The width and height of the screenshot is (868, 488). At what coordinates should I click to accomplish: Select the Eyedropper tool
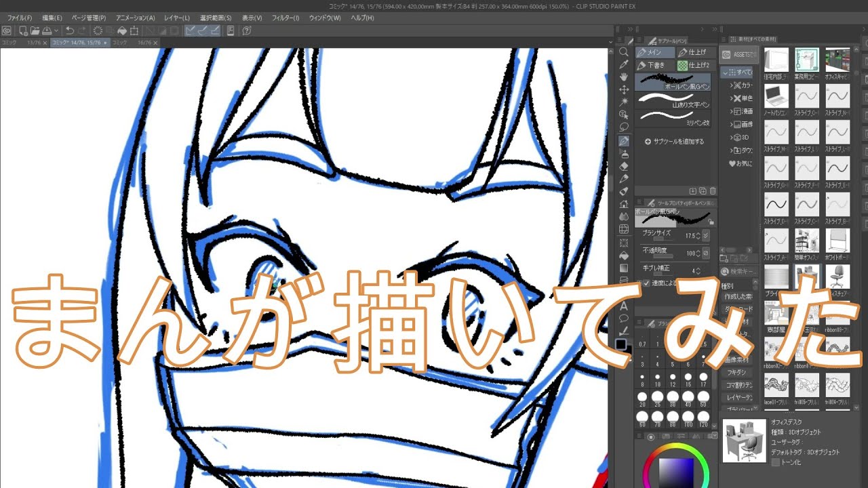coord(624,64)
